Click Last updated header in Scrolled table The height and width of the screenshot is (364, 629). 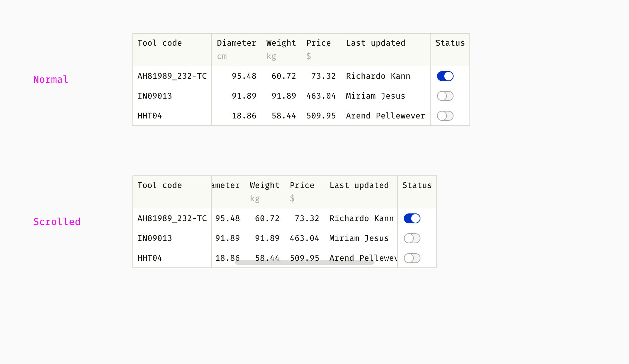pyautogui.click(x=359, y=185)
